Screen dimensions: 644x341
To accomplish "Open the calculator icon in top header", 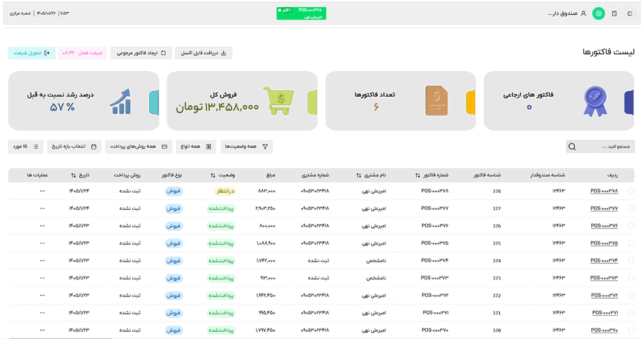I will (x=614, y=13).
